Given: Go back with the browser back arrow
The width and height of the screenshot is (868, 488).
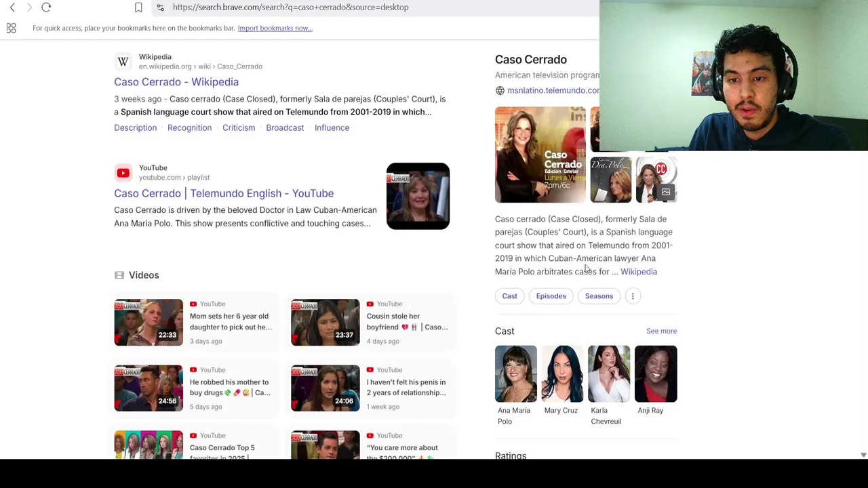Looking at the screenshot, I should click(x=12, y=7).
